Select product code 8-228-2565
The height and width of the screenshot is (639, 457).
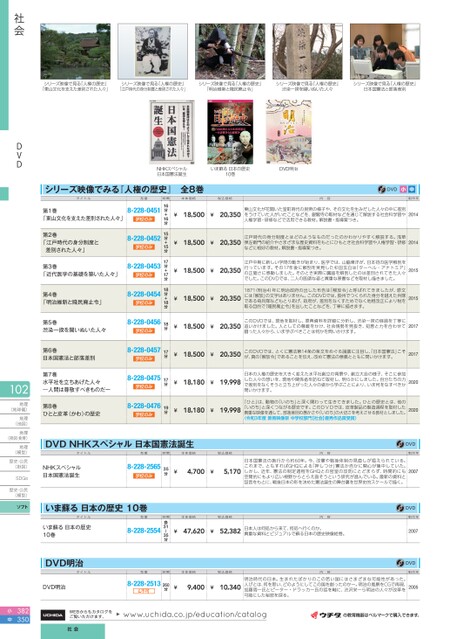pyautogui.click(x=144, y=467)
